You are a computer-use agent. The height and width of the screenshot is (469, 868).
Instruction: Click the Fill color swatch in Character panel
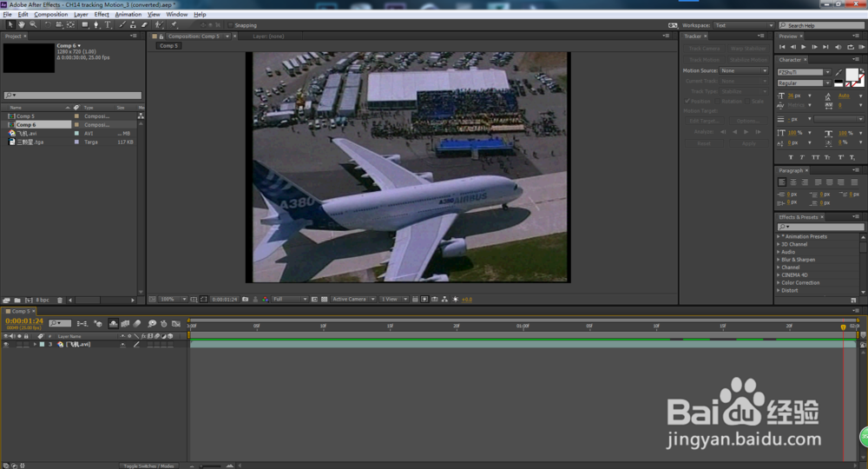tap(852, 74)
